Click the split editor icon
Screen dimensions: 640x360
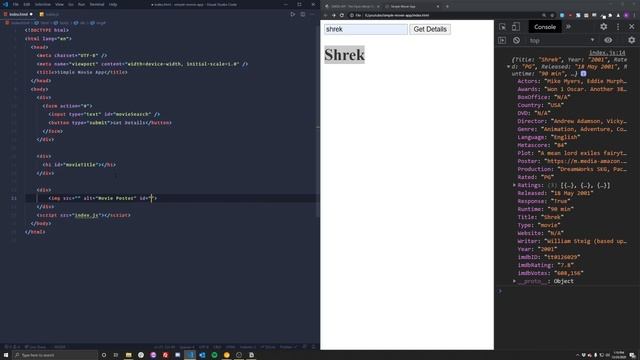[303, 14]
